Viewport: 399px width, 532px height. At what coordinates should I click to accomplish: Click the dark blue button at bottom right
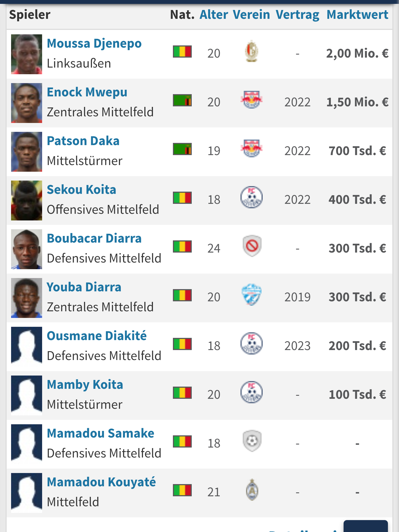click(x=366, y=526)
